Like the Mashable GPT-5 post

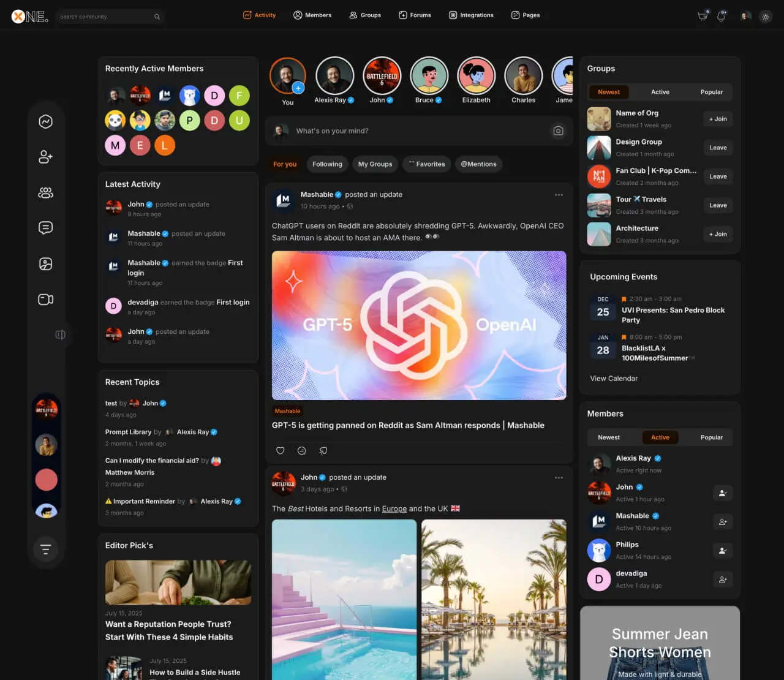point(281,450)
